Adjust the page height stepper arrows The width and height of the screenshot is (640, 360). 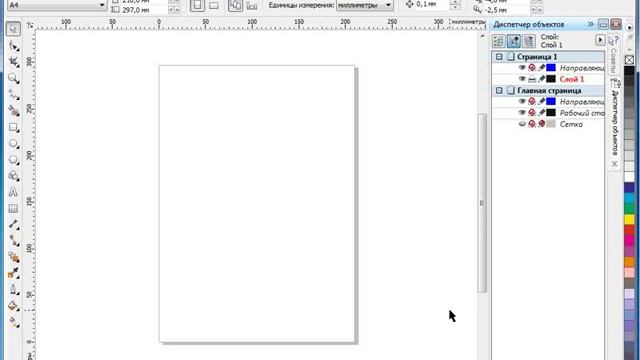click(x=173, y=10)
